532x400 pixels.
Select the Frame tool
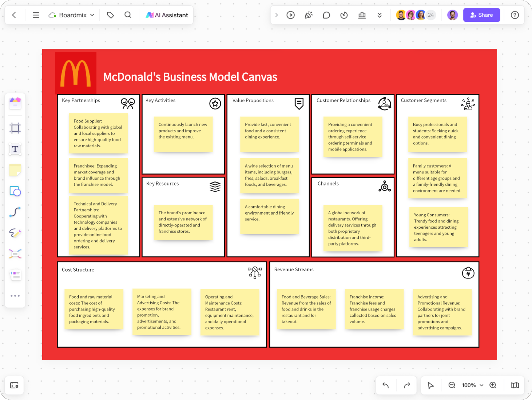click(15, 128)
